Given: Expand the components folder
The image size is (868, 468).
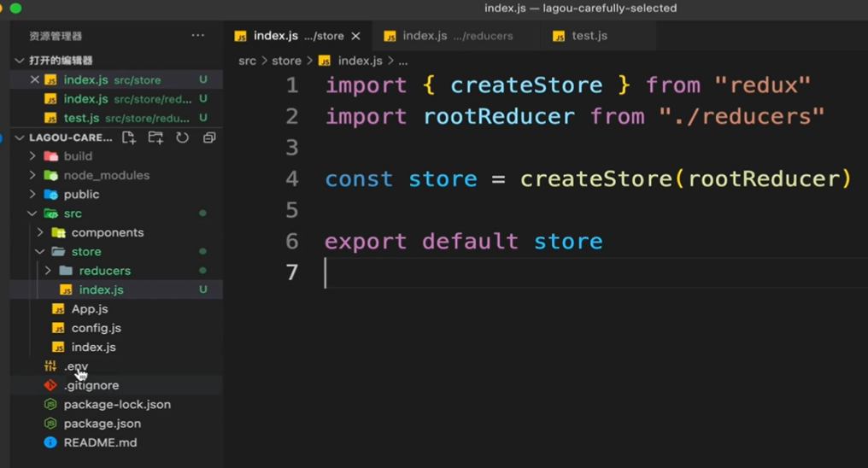Looking at the screenshot, I should [40, 232].
